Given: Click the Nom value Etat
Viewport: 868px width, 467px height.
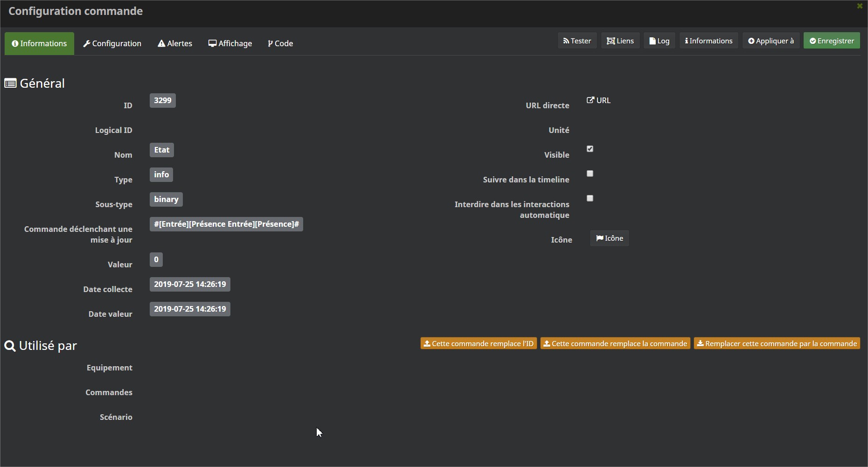Looking at the screenshot, I should tap(161, 150).
